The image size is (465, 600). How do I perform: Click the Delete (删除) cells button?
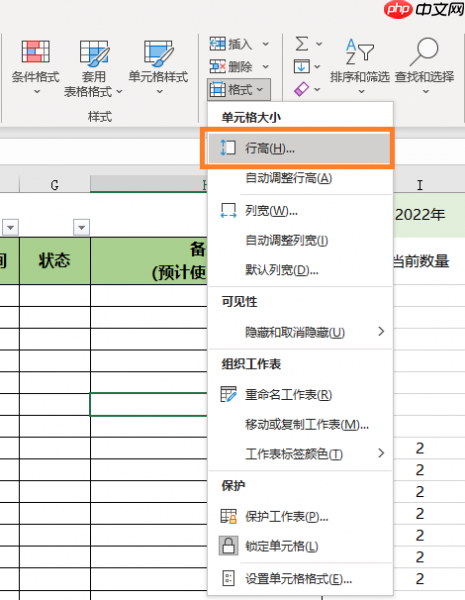coord(231,67)
